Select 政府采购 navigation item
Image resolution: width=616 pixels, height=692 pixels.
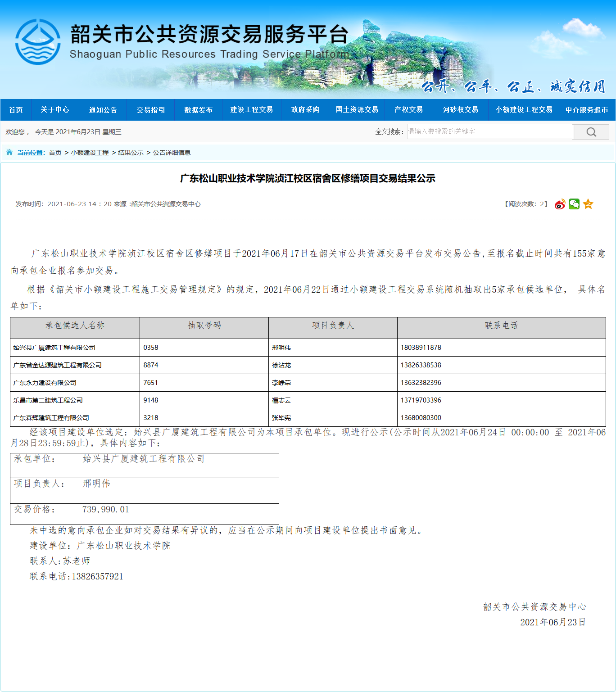coord(305,110)
